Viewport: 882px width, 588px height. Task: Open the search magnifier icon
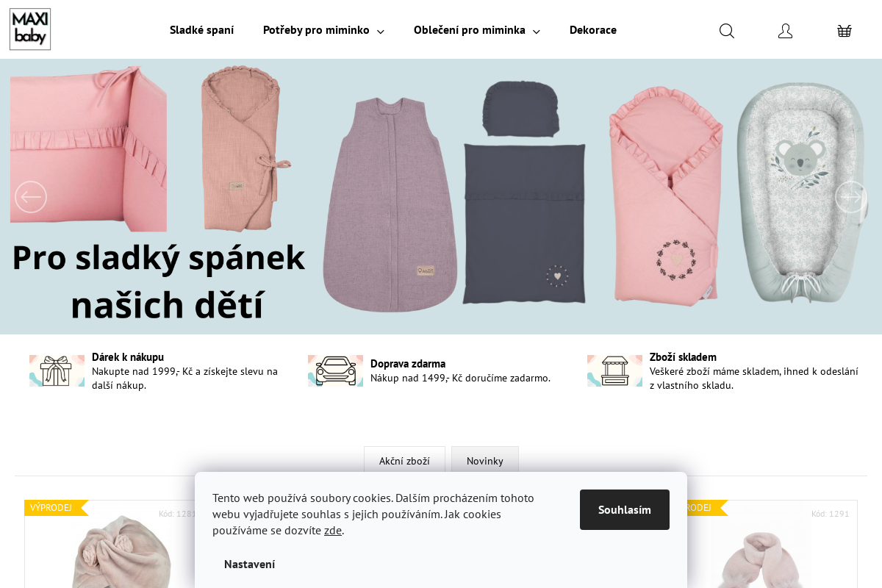pyautogui.click(x=727, y=31)
